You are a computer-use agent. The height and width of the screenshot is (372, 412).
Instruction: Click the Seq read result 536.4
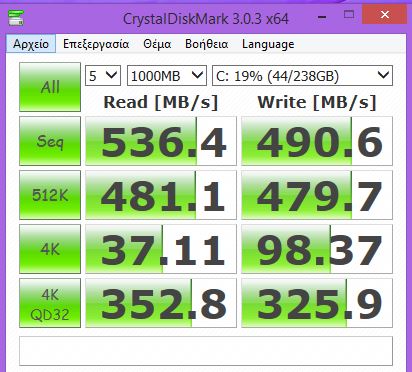point(161,141)
